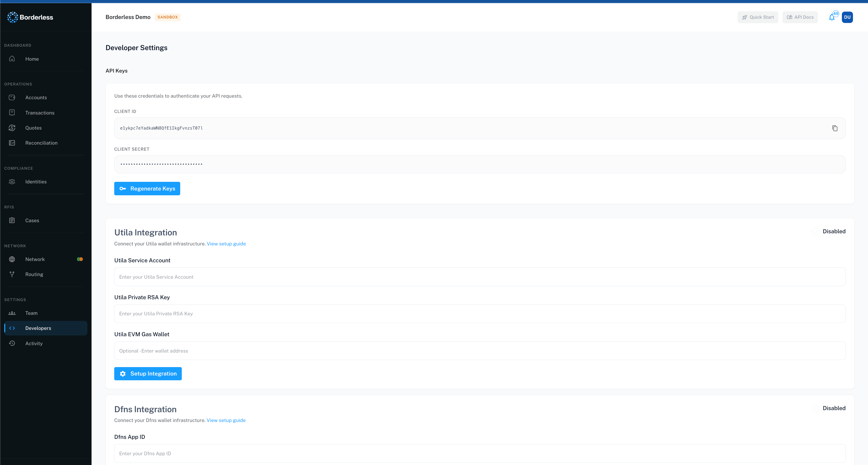Click the Utila Service Account field
Viewport: 868px width, 465px height.
pos(480,277)
